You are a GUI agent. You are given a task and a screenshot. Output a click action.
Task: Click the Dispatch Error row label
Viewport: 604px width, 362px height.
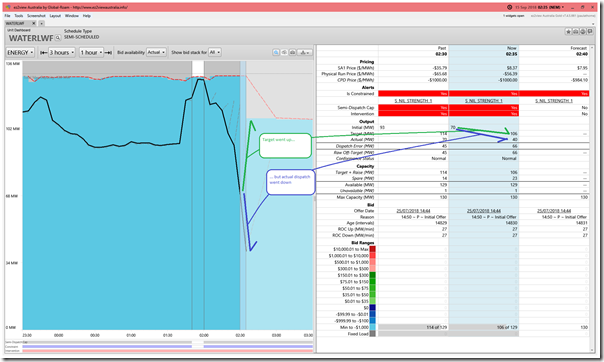tap(355, 146)
